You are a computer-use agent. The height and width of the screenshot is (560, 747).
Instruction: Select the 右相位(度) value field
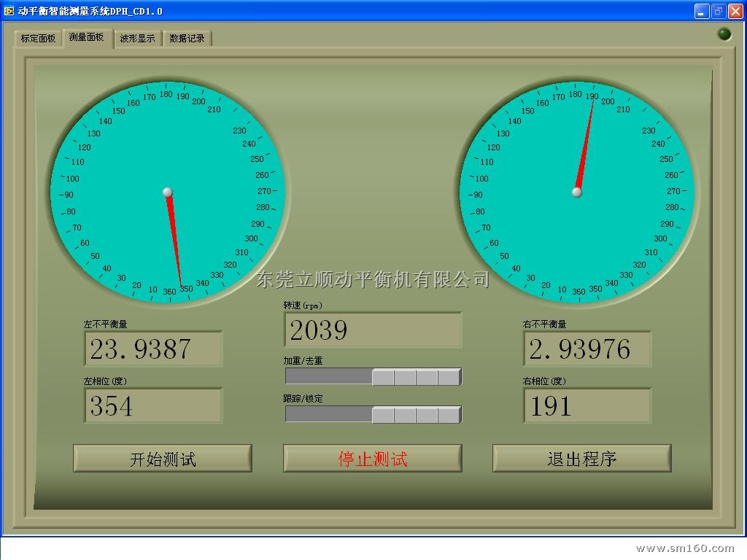587,405
